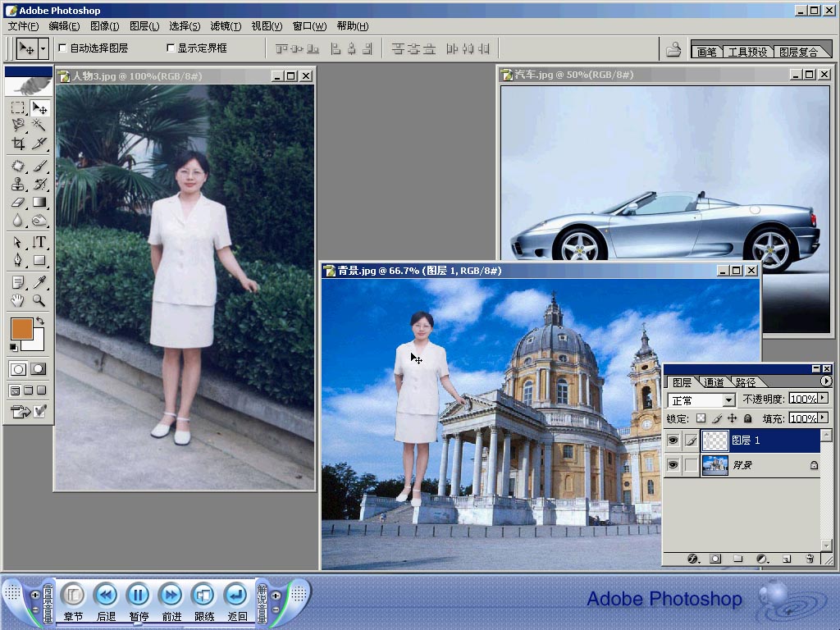Click the 返回 return button
Viewport: 840px width, 630px height.
tap(237, 595)
